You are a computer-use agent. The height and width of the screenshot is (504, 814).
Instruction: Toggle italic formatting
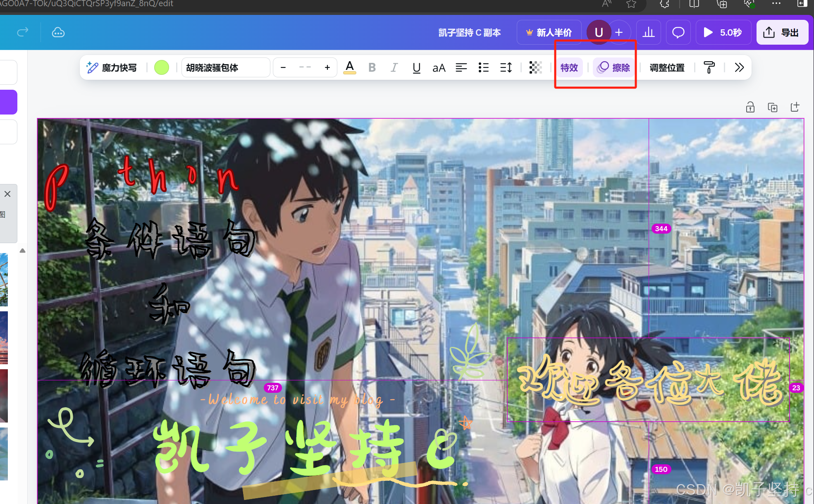(x=394, y=67)
